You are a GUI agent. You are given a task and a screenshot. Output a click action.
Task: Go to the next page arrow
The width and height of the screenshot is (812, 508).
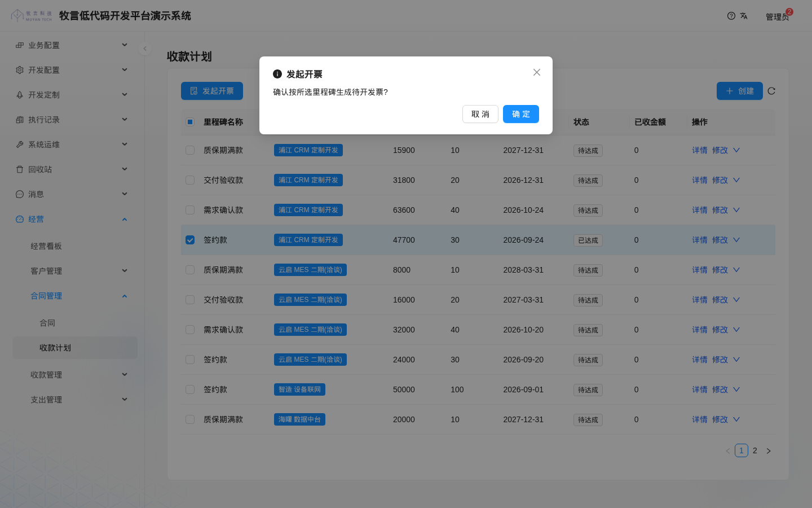tap(769, 451)
